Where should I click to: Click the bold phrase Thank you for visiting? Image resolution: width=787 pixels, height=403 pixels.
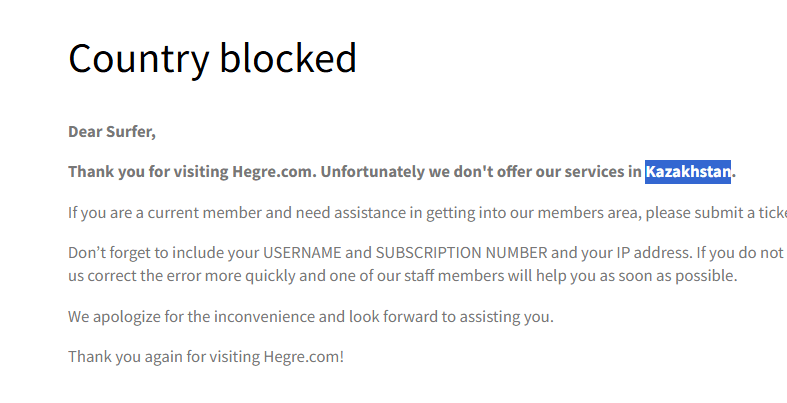click(149, 172)
